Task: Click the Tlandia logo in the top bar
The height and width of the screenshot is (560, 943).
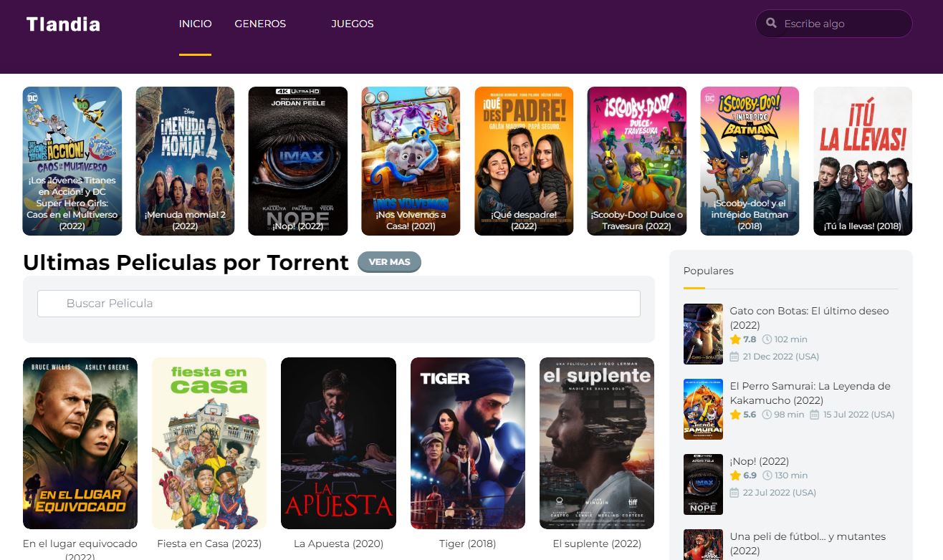Action: pyautogui.click(x=62, y=24)
